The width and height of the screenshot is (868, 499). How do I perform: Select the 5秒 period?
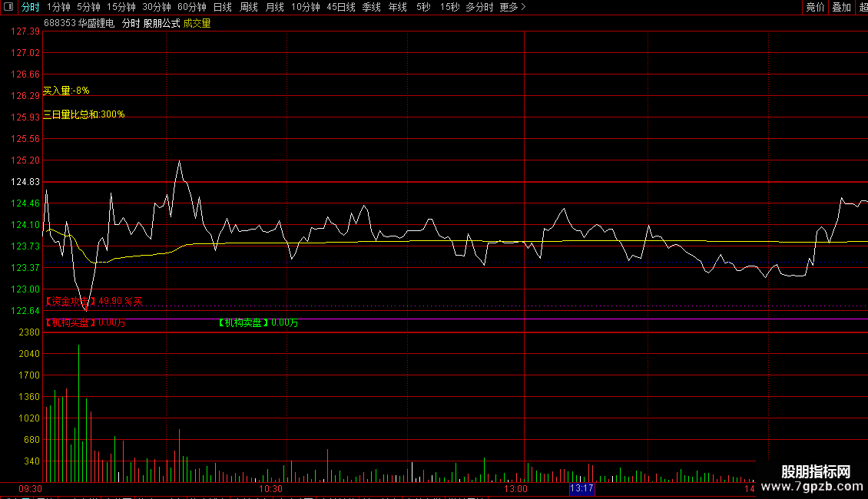click(423, 7)
